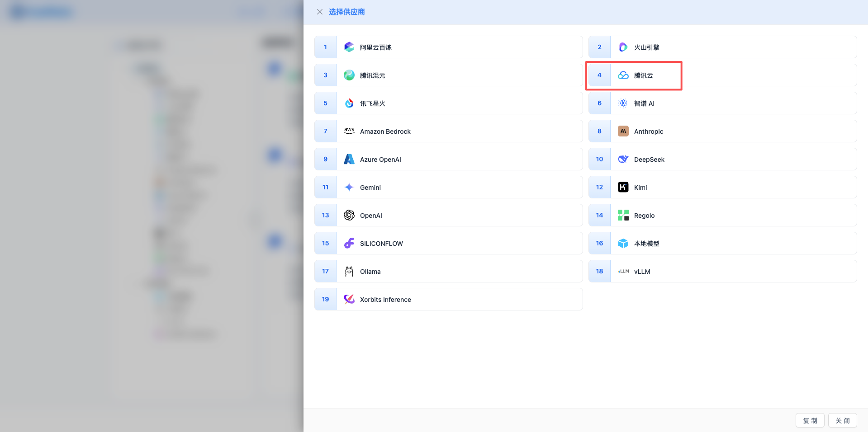Click the 阿里云百炼 provider logo icon
The width and height of the screenshot is (868, 432).
click(x=349, y=47)
